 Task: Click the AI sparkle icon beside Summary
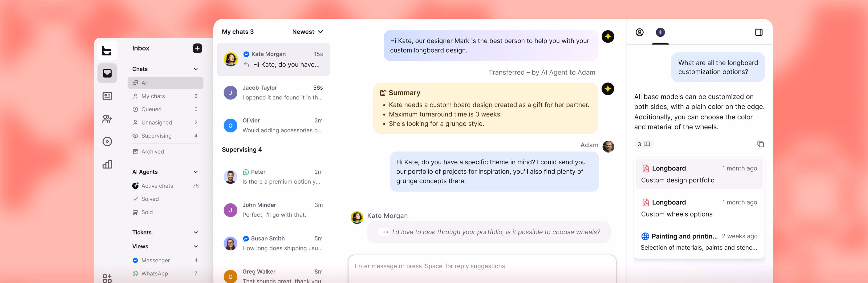point(608,89)
